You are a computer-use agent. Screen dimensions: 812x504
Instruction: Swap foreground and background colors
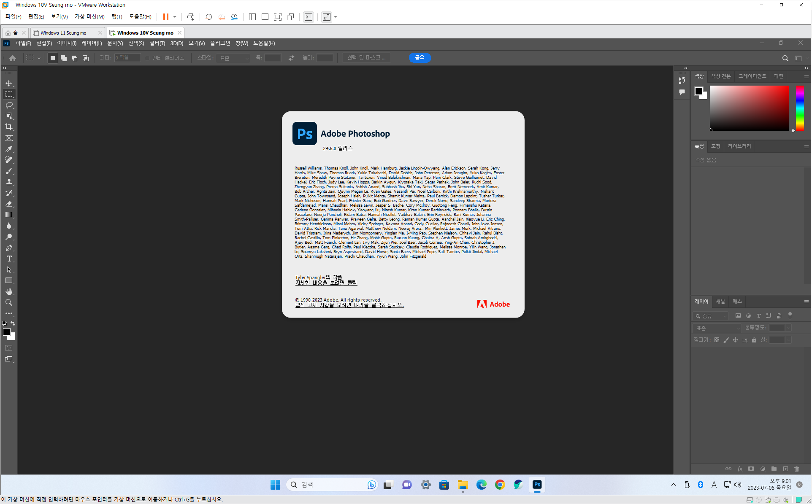pos(13,323)
